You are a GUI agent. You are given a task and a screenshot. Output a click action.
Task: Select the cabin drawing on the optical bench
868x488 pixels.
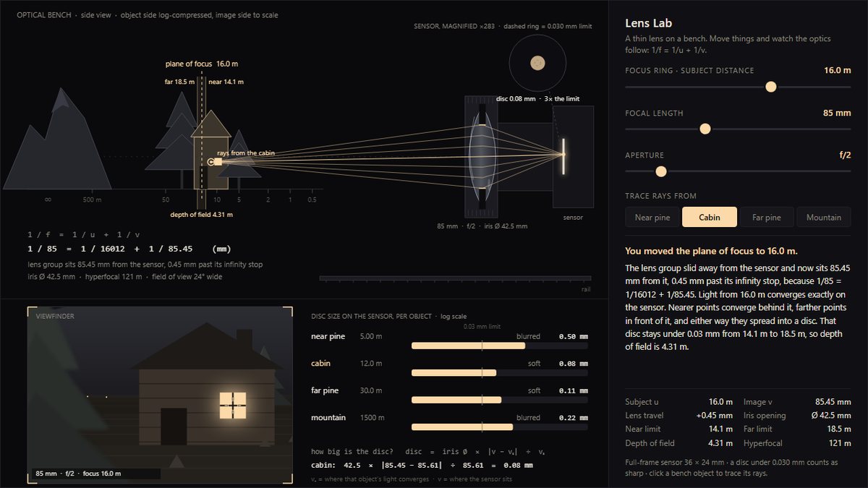pos(210,150)
